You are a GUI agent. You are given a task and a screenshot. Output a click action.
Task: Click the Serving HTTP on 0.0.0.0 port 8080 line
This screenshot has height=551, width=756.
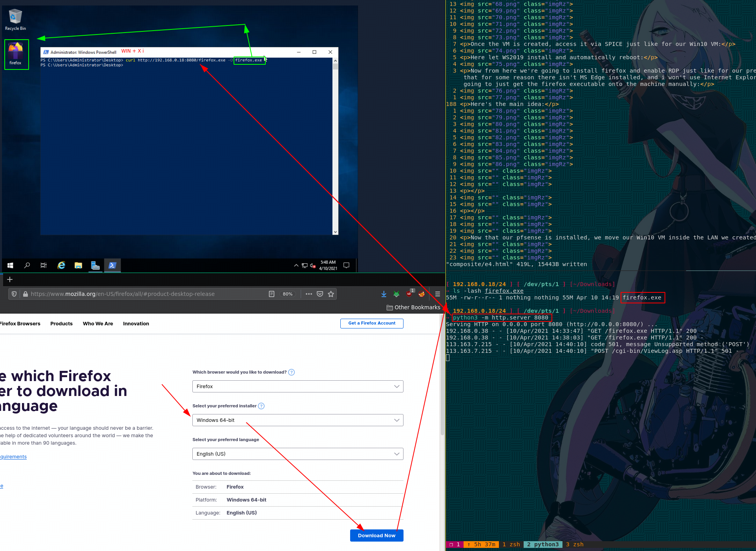point(551,325)
